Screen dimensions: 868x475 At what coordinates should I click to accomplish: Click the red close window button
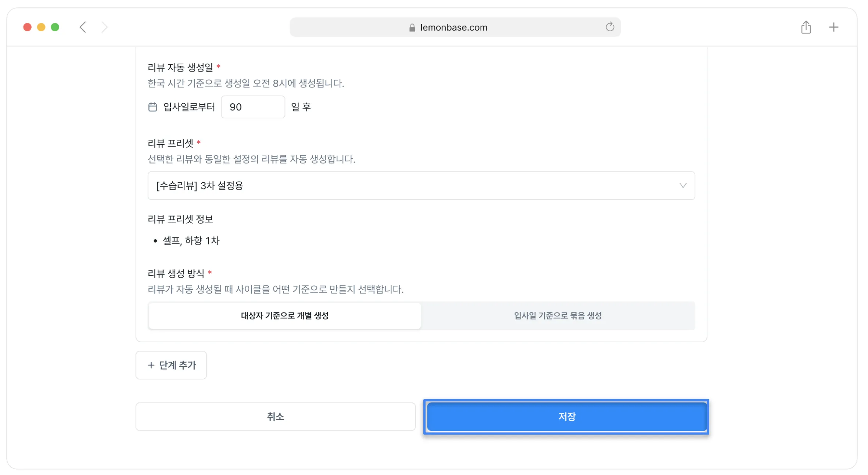click(27, 27)
